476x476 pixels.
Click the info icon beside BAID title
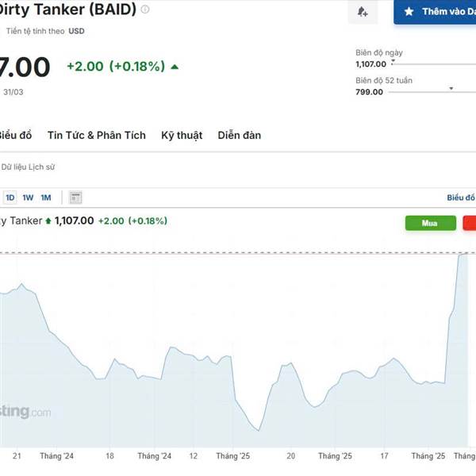tap(145, 10)
